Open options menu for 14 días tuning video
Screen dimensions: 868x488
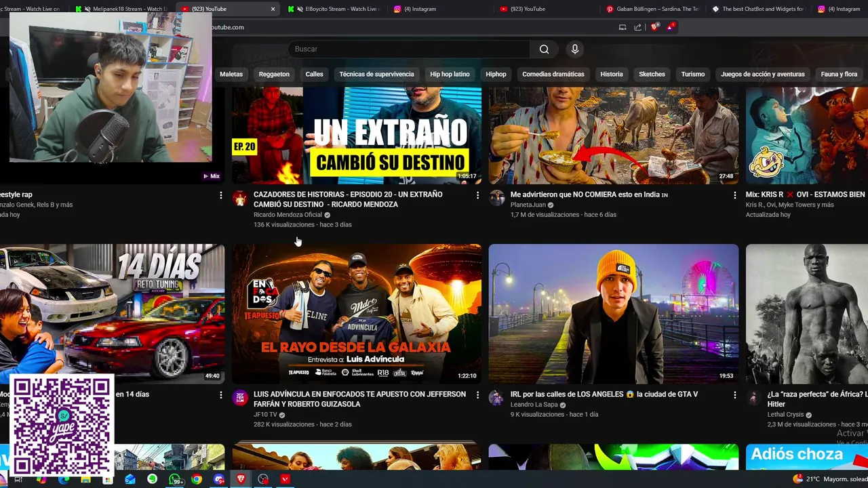(220, 394)
